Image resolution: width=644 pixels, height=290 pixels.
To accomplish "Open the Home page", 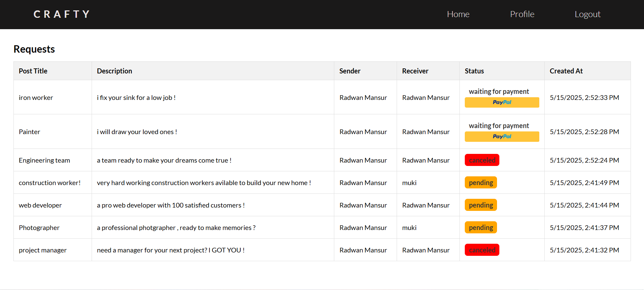I will tap(458, 14).
